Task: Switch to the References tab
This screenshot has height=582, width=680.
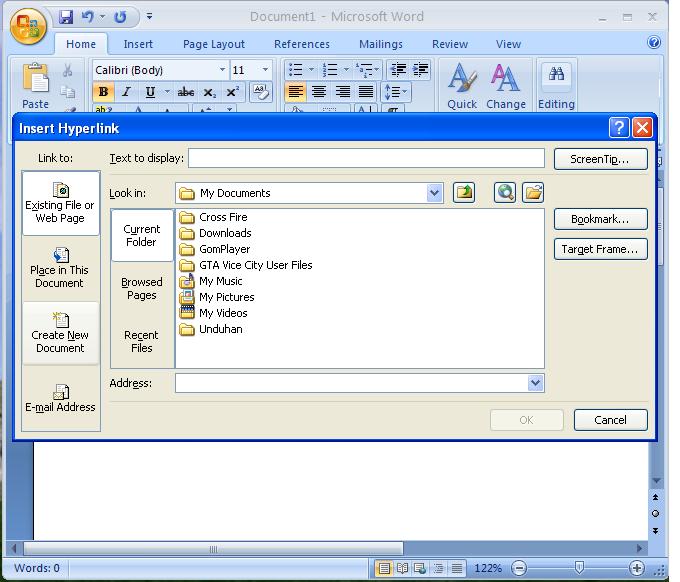Action: coord(302,44)
